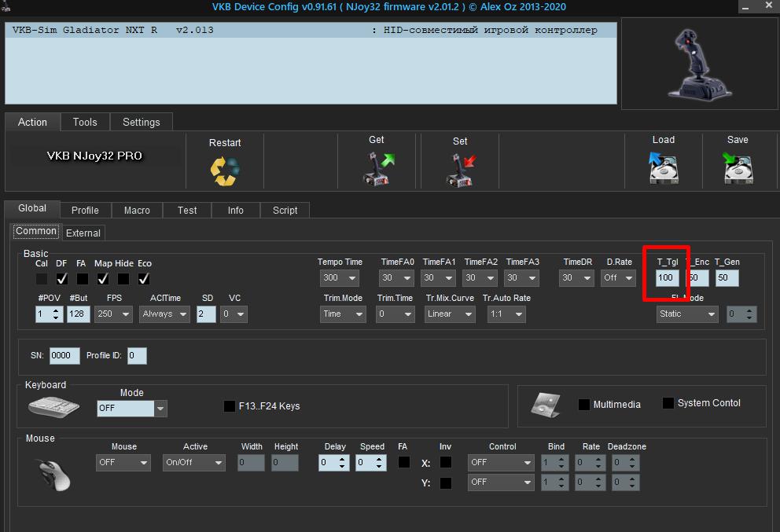
Task: Enable the Multimedia checkbox
Action: coord(584,404)
